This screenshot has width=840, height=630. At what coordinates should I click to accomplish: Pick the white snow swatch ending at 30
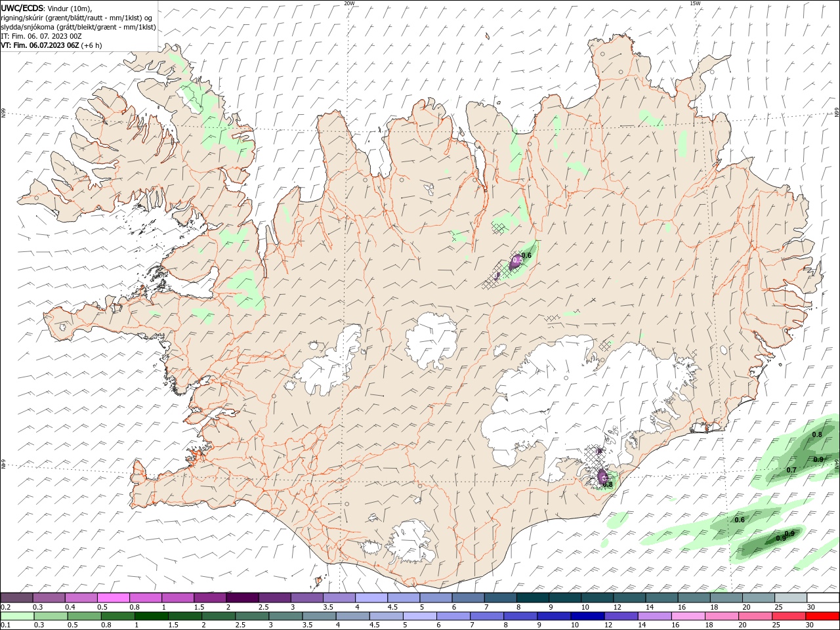click(x=823, y=598)
